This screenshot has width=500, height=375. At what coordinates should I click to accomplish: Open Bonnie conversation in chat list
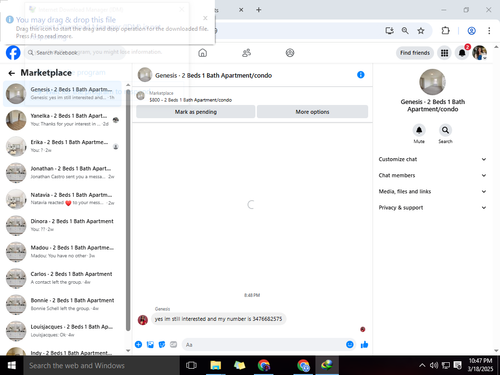tap(62, 304)
